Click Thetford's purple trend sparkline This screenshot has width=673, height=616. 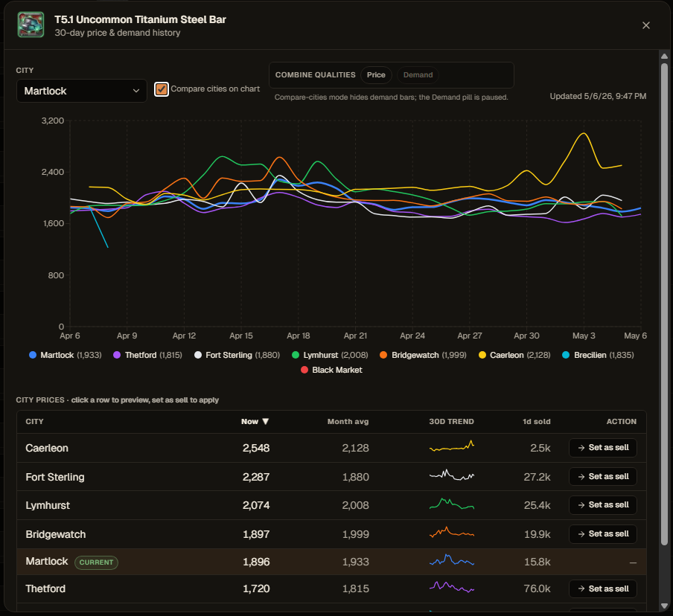pyautogui.click(x=452, y=587)
